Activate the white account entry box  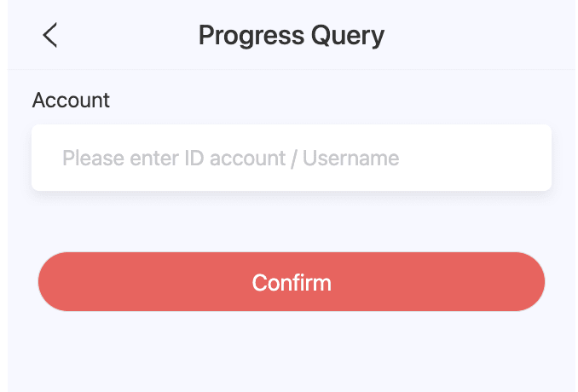[292, 158]
